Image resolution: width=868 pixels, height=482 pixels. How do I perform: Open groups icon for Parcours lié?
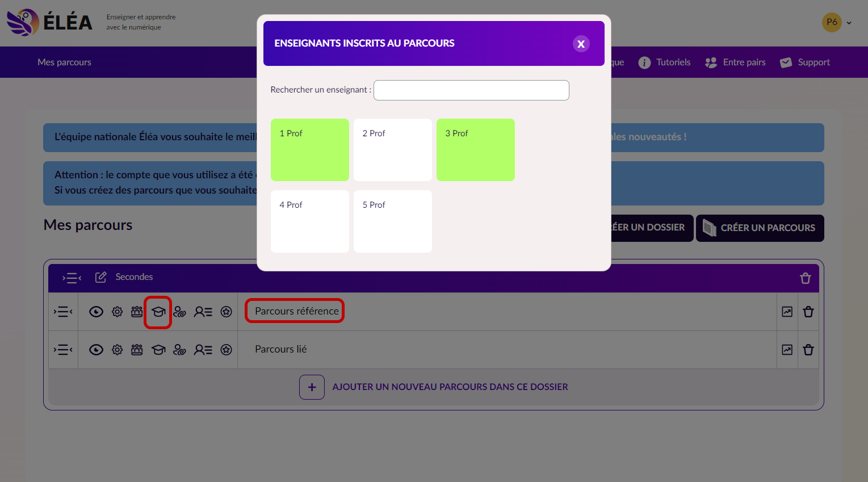(x=137, y=350)
